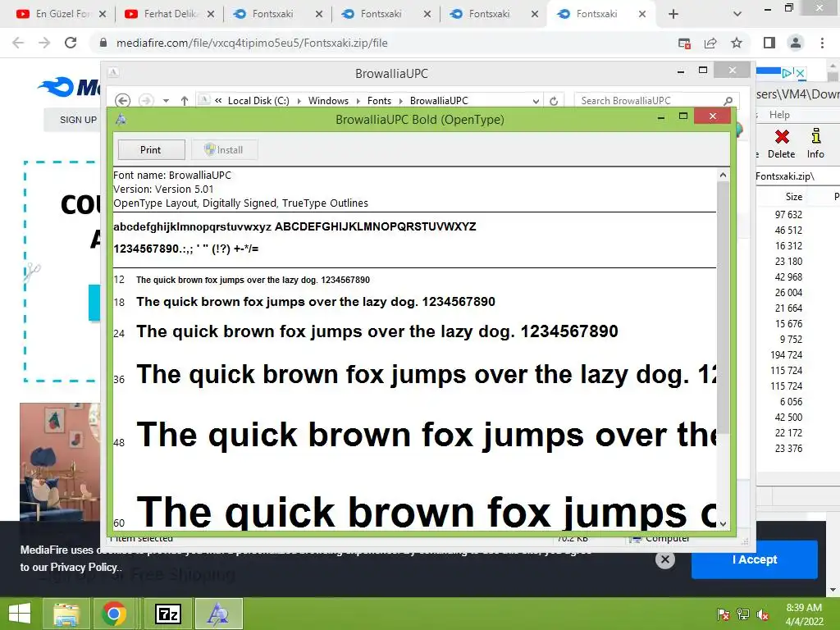Viewport: 840px width, 630px height.
Task: Open the Help menu in 7-Zip
Action: [779, 115]
